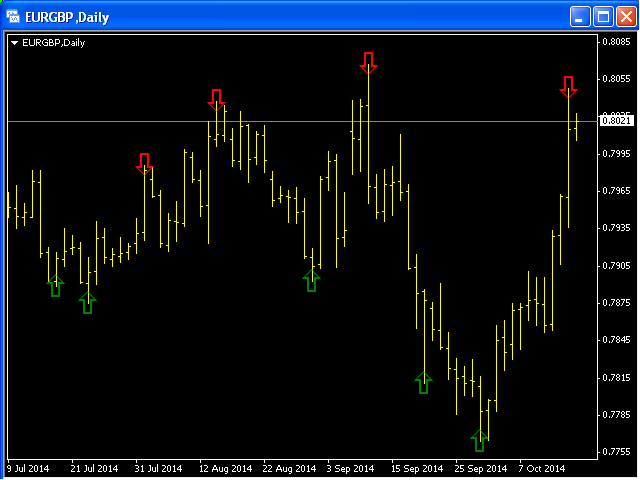Click the 31 Jul 2014 date label
The image size is (640, 480).
(x=158, y=469)
